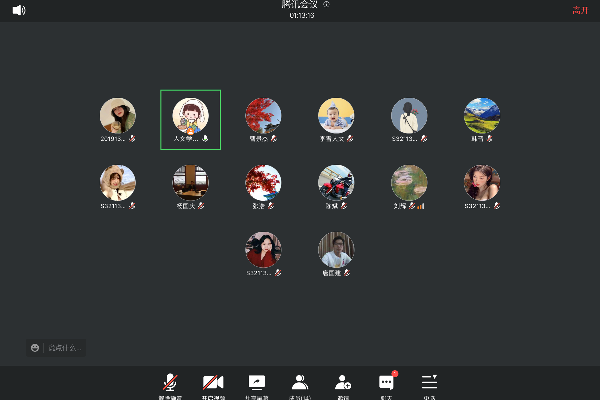
Task: Click the speaker volume icon at top left
Action: (x=19, y=10)
